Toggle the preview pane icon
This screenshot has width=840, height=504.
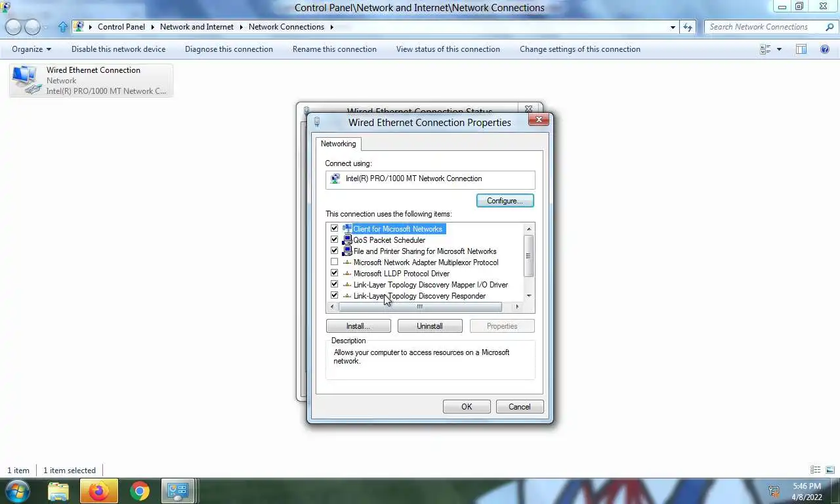click(x=801, y=49)
